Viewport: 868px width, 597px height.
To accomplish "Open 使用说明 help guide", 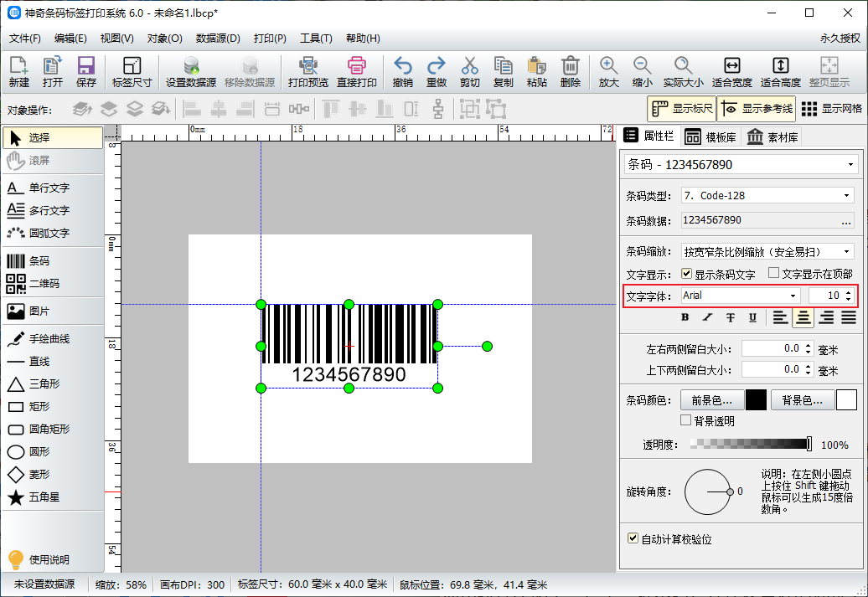I will (39, 559).
